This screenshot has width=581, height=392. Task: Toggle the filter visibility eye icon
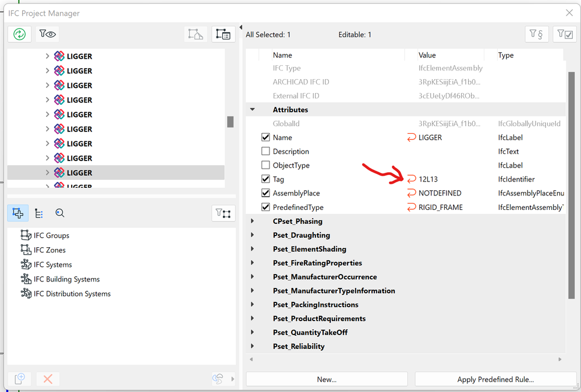(x=47, y=34)
